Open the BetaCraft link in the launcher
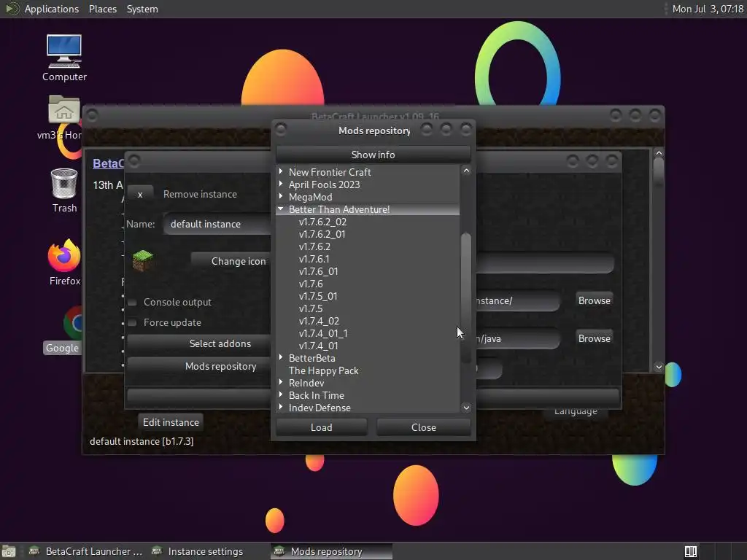 108,164
